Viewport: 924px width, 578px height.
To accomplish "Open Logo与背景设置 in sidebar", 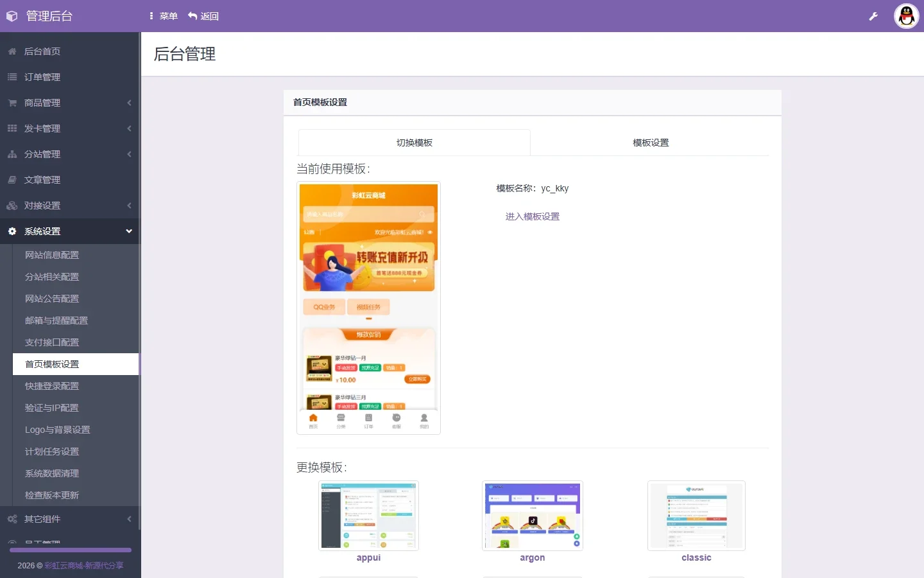I will click(76, 430).
